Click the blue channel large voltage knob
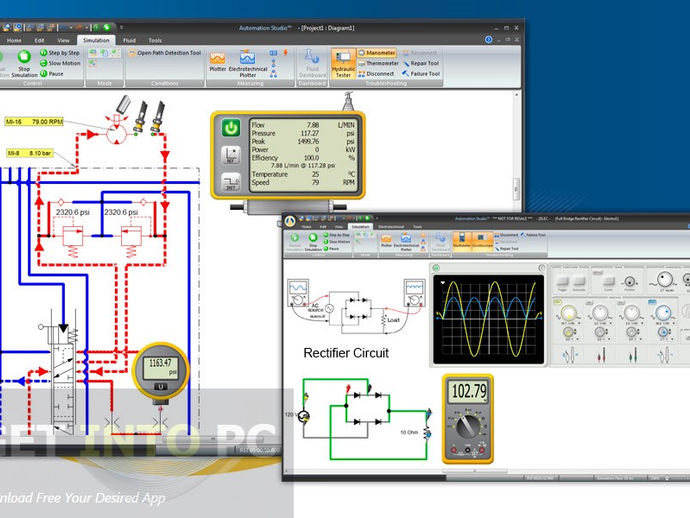Image resolution: width=690 pixels, height=518 pixels. [x=663, y=313]
